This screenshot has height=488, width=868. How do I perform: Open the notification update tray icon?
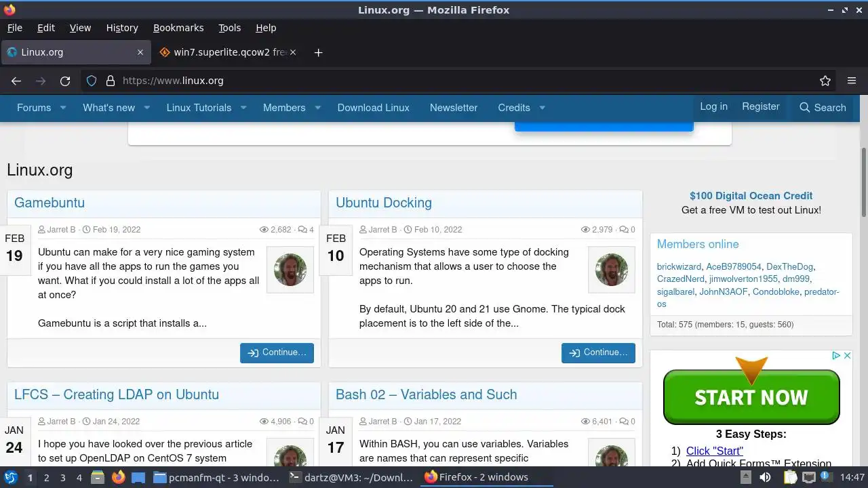coord(826,477)
